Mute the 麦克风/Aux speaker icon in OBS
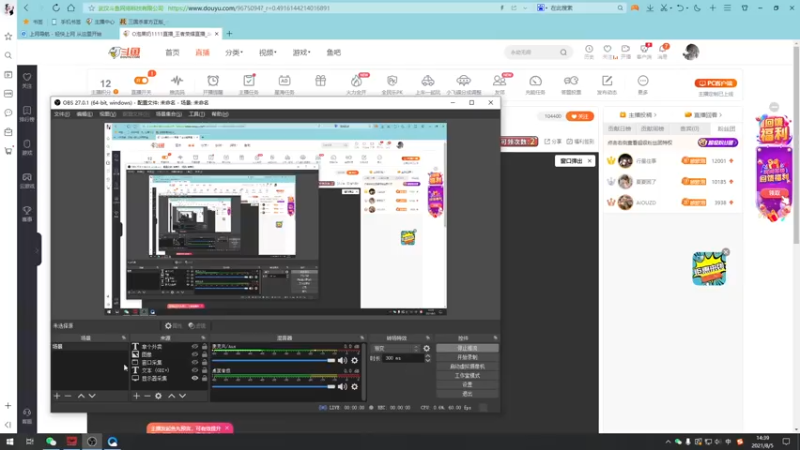800x450 pixels. (x=342, y=360)
